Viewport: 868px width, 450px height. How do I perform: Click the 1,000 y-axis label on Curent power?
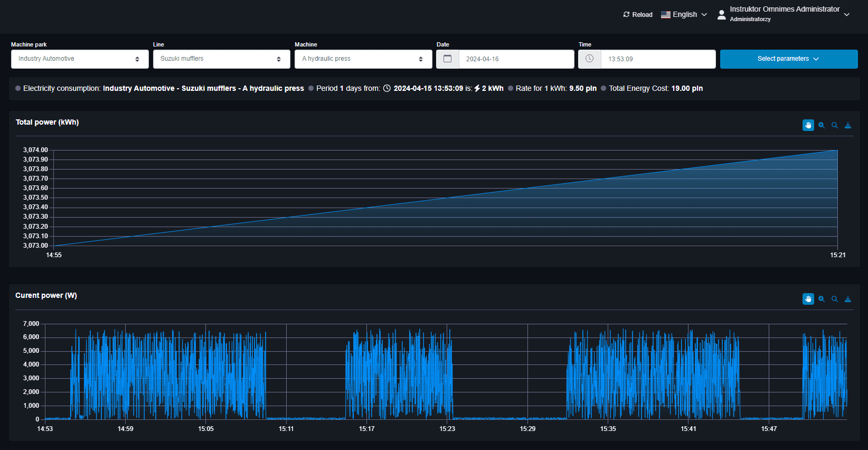pos(31,406)
